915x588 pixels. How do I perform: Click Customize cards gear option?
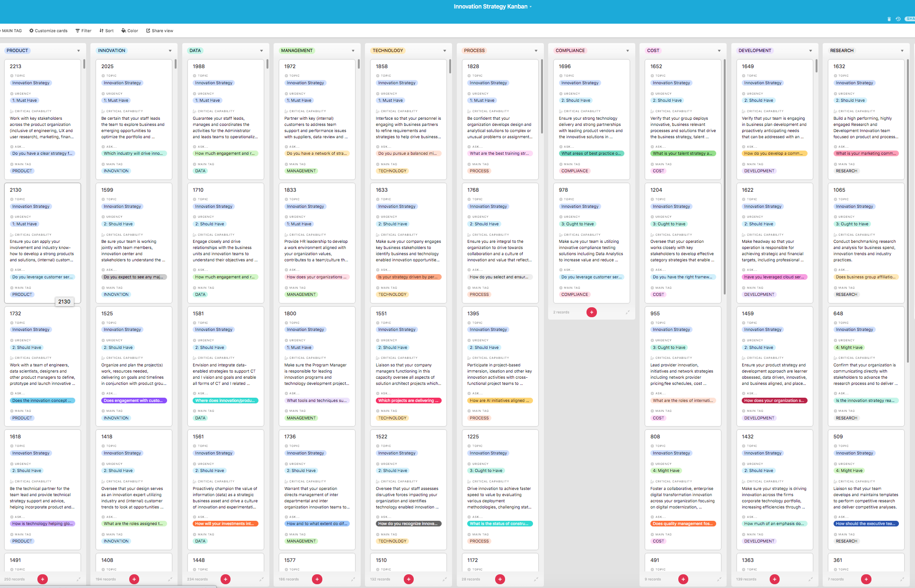coord(48,31)
